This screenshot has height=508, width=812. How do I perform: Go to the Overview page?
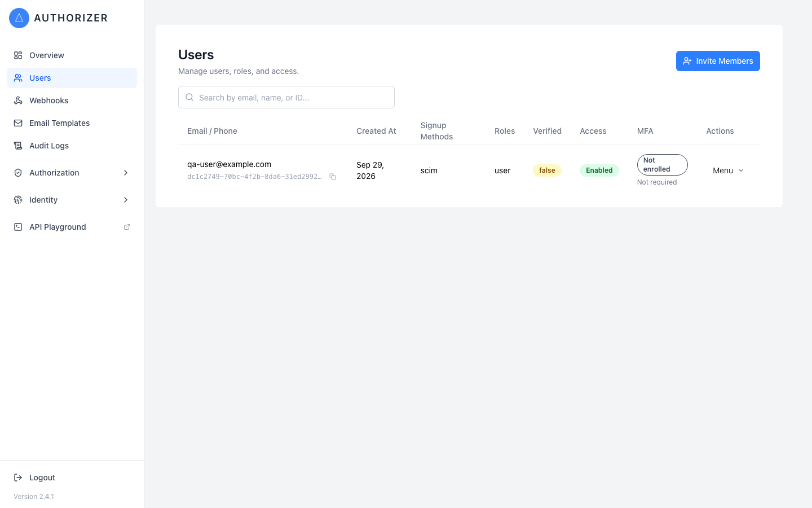[72, 55]
